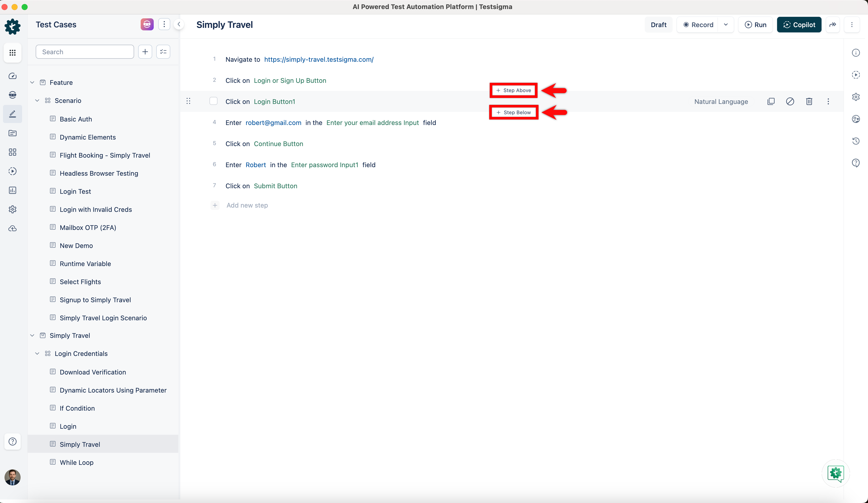Image resolution: width=868 pixels, height=503 pixels.
Task: Collapse the Test Cases side panel
Action: pos(179,24)
